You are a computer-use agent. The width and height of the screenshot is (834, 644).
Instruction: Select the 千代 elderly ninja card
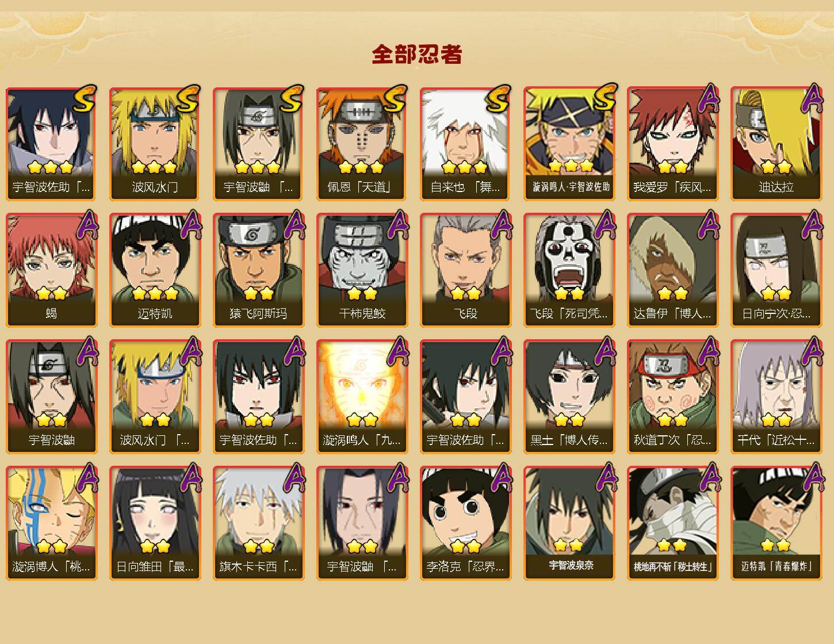pyautogui.click(x=776, y=397)
